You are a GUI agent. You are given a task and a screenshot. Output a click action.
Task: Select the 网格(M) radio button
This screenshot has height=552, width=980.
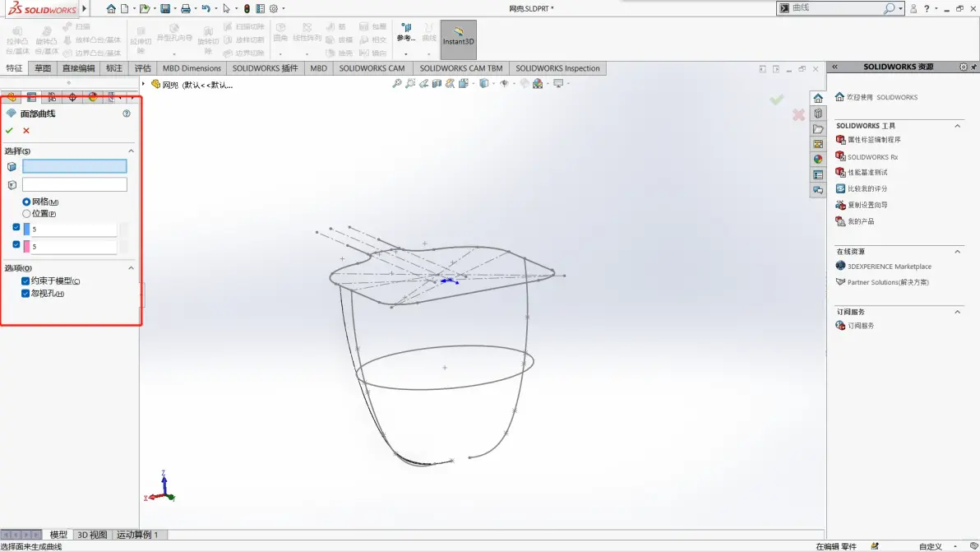coord(26,202)
